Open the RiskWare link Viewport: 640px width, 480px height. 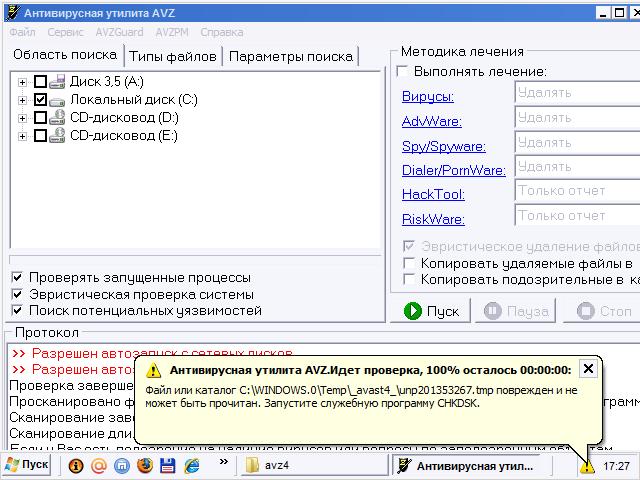point(433,219)
